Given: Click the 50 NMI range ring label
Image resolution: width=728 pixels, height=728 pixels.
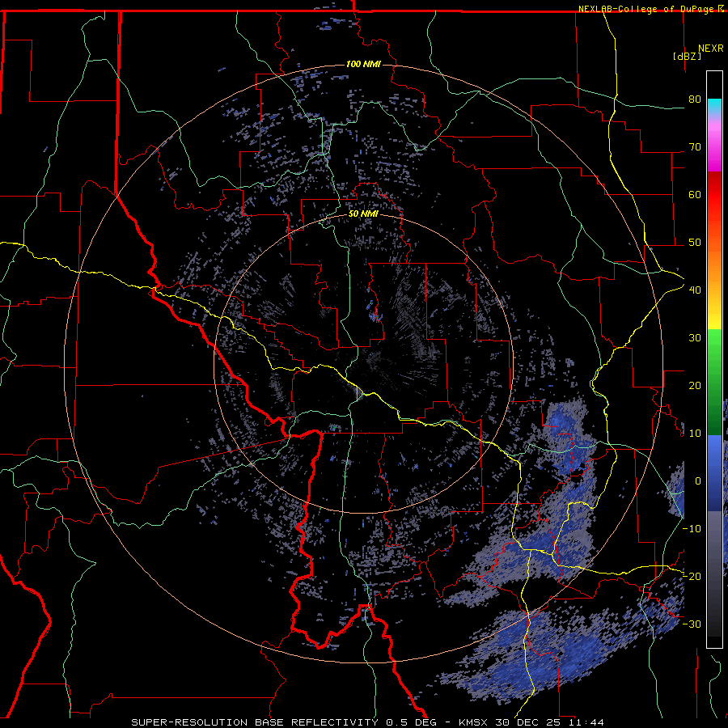Looking at the screenshot, I should coord(363,214).
